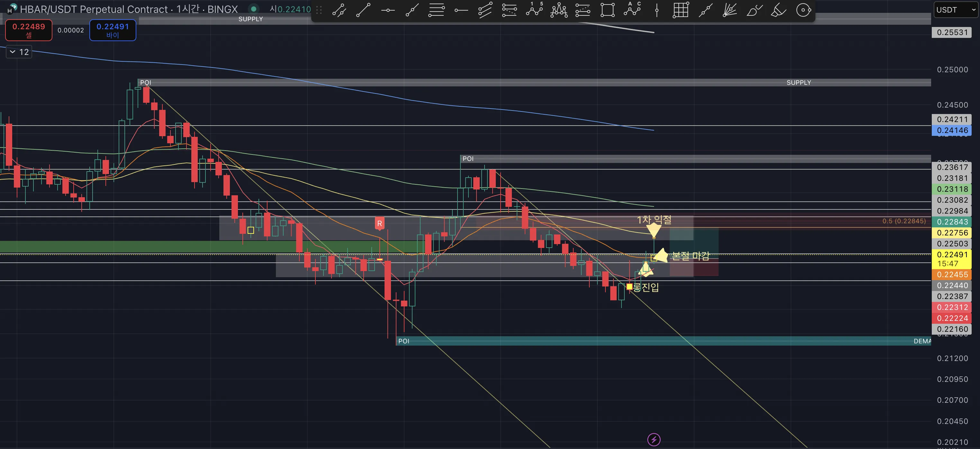Click the 0.25531 price label
This screenshot has height=449, width=980.
pos(951,32)
